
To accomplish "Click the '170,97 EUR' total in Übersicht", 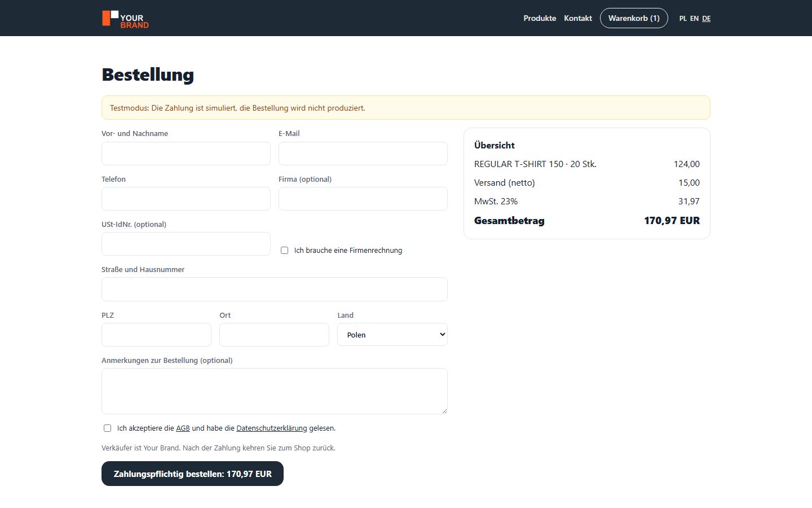I will click(672, 221).
